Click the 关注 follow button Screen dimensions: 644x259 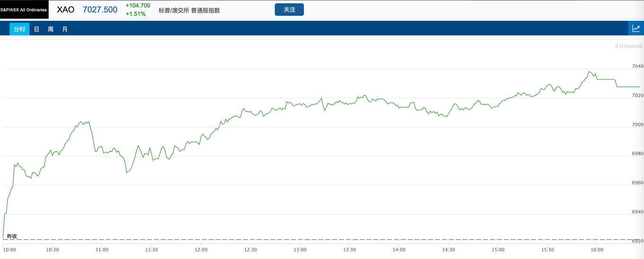tap(289, 9)
